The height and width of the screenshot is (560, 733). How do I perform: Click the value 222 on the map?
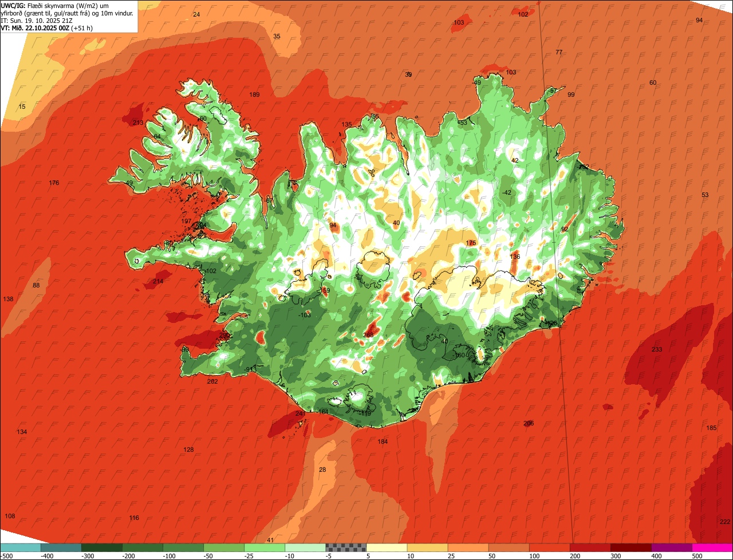click(x=725, y=521)
